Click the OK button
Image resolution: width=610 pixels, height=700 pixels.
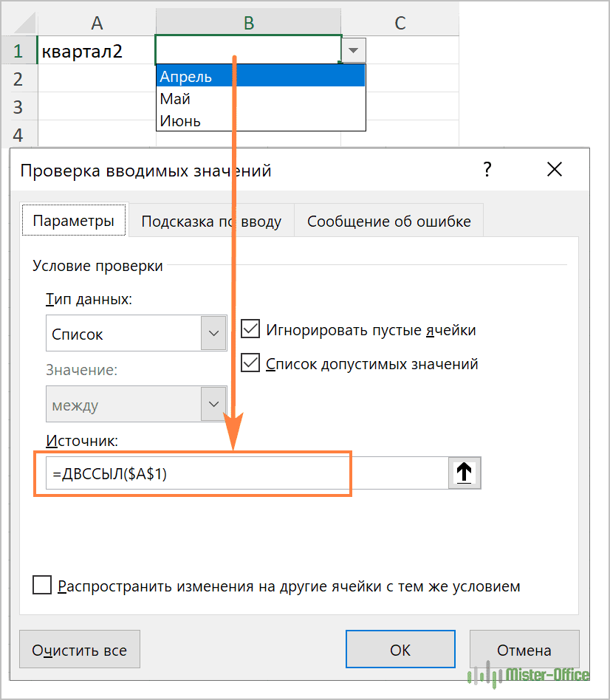pyautogui.click(x=400, y=650)
